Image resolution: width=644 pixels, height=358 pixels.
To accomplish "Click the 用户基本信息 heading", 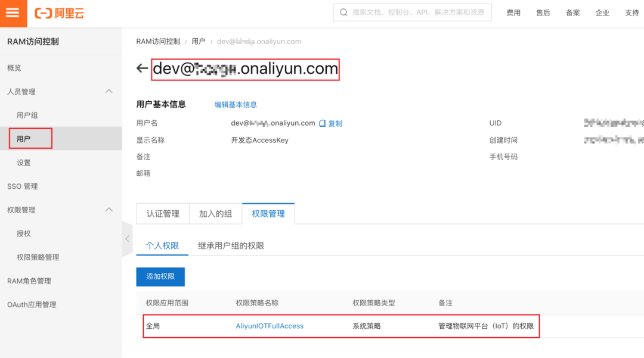I will tap(161, 104).
